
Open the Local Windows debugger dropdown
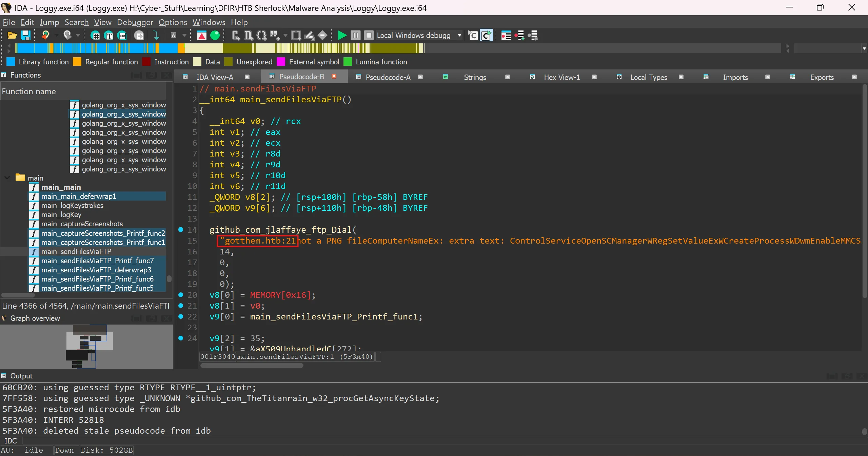click(x=459, y=35)
